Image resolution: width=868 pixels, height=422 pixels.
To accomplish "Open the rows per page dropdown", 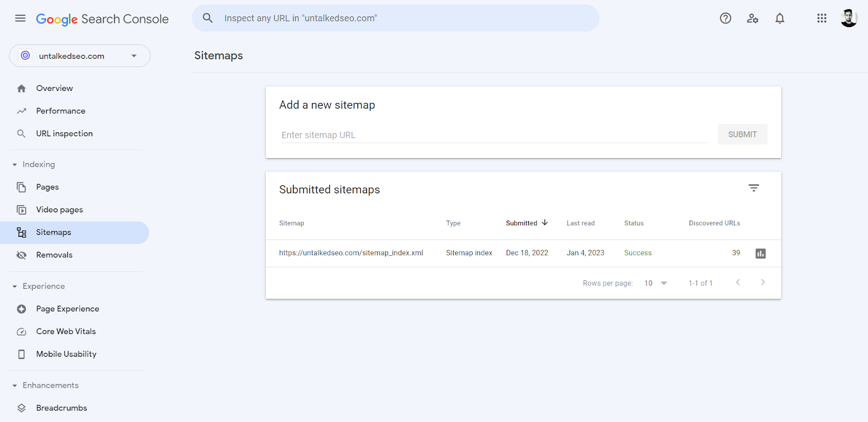I will [656, 283].
